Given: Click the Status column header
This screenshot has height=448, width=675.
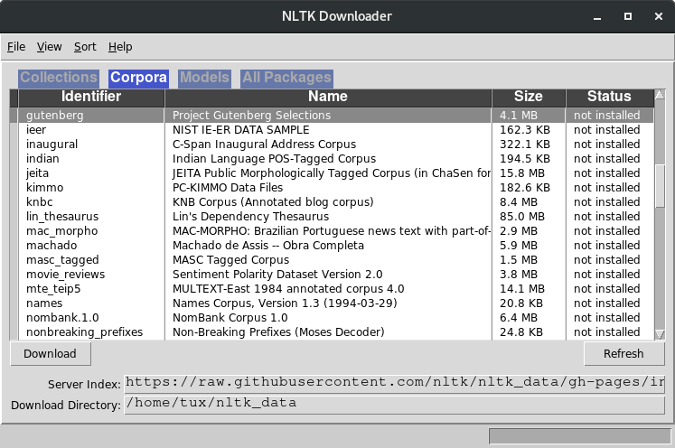Looking at the screenshot, I should [609, 96].
